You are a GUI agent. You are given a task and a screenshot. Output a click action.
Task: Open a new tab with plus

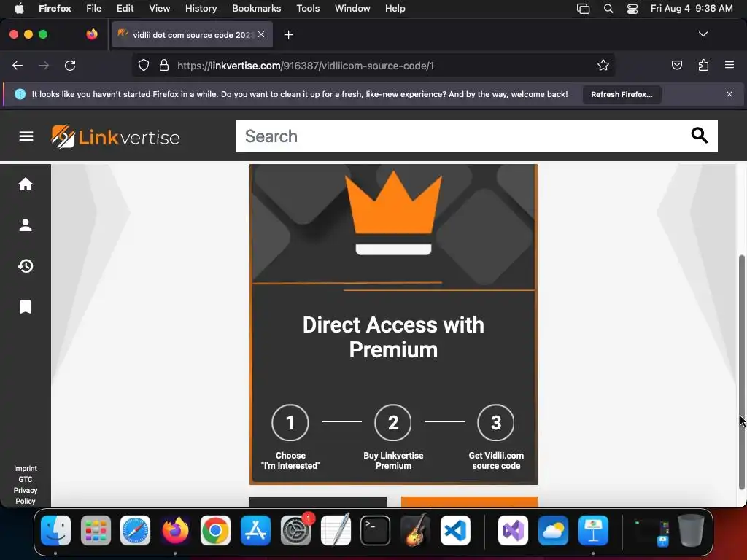(288, 35)
